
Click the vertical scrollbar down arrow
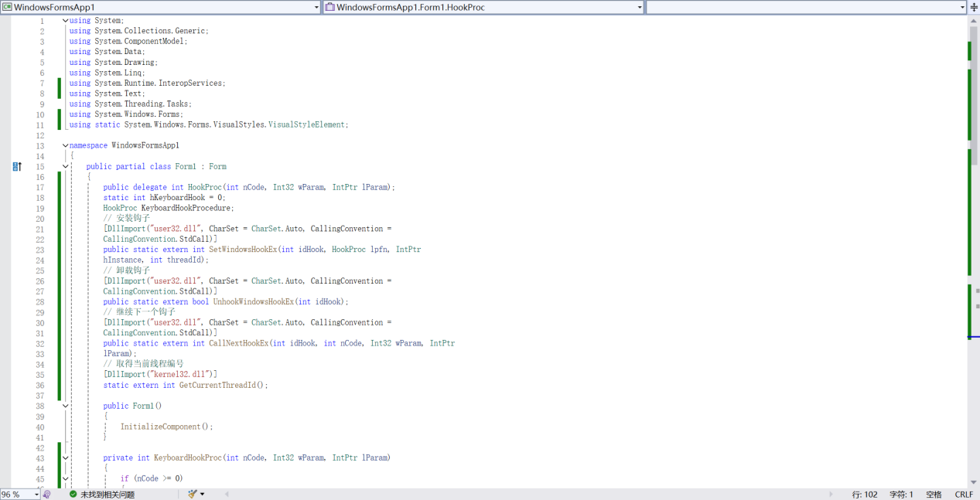[x=973, y=481]
